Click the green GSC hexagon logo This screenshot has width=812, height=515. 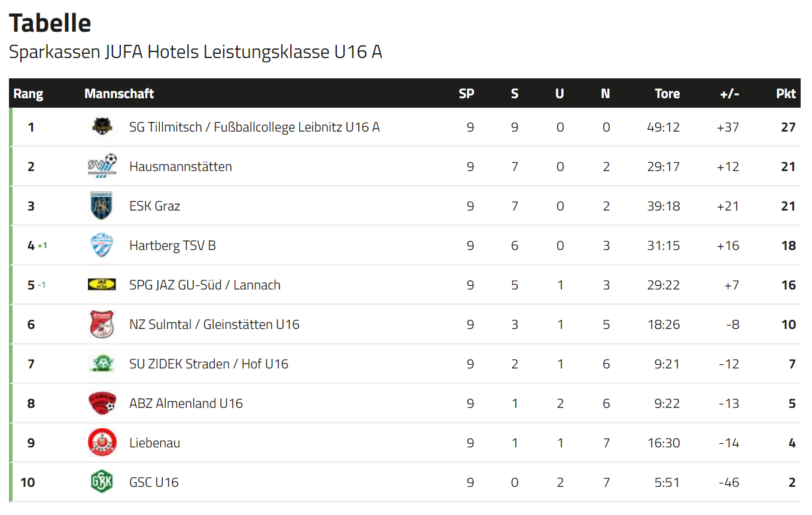[102, 482]
